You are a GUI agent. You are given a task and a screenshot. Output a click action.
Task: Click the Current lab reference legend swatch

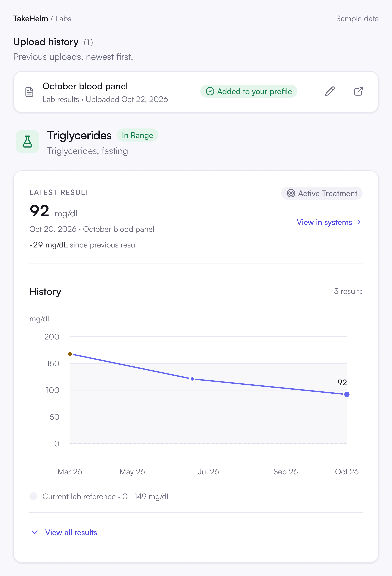(x=33, y=496)
